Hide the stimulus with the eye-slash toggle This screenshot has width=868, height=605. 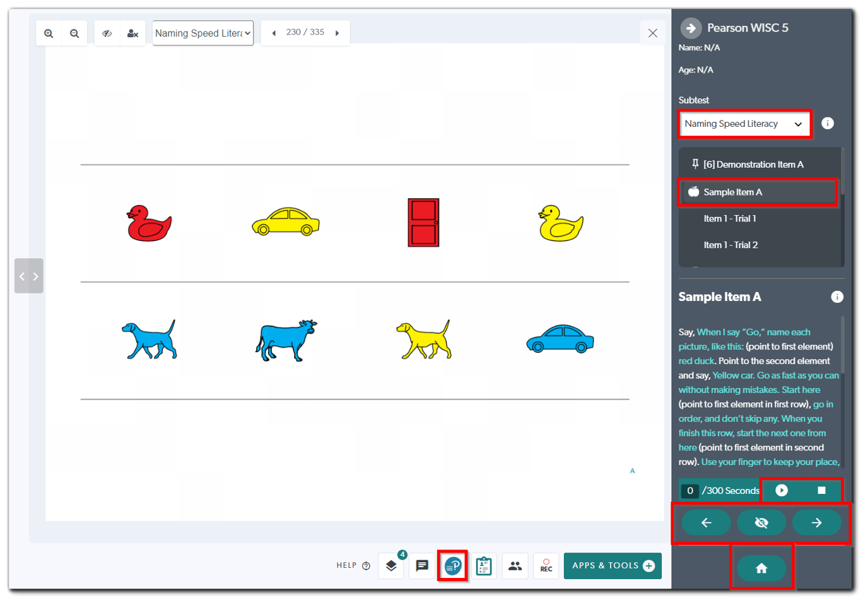tap(761, 522)
